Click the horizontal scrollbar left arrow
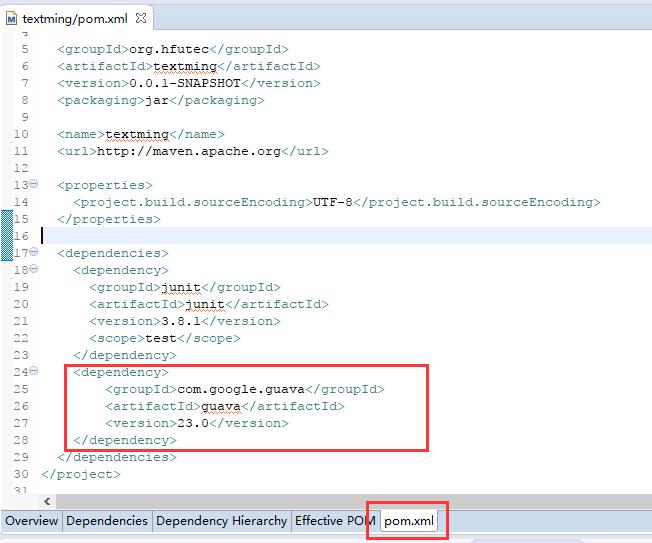 [47, 501]
